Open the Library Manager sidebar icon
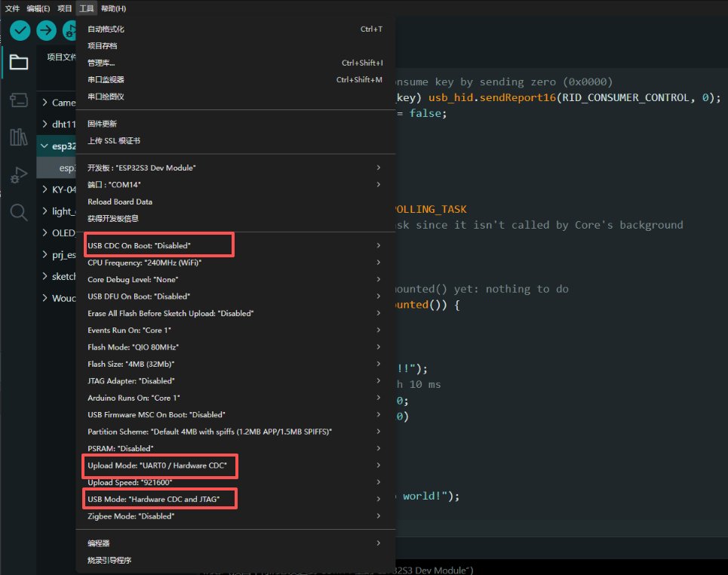 pyautogui.click(x=19, y=137)
